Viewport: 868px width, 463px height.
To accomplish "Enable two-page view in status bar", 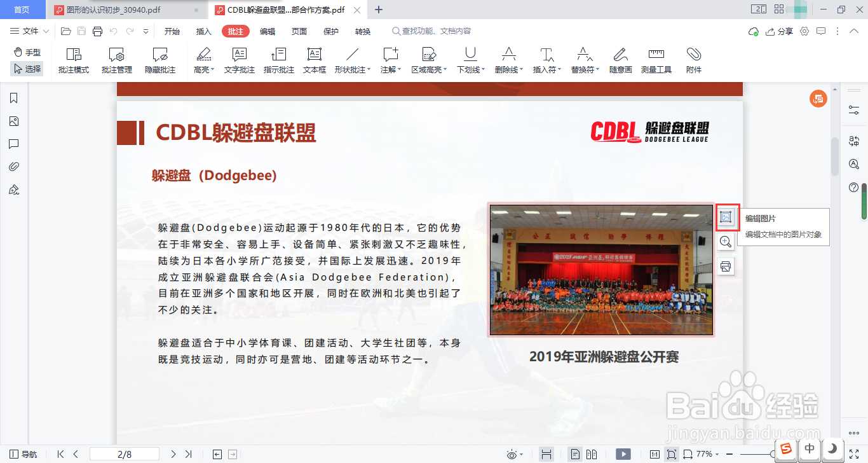I will pos(592,454).
